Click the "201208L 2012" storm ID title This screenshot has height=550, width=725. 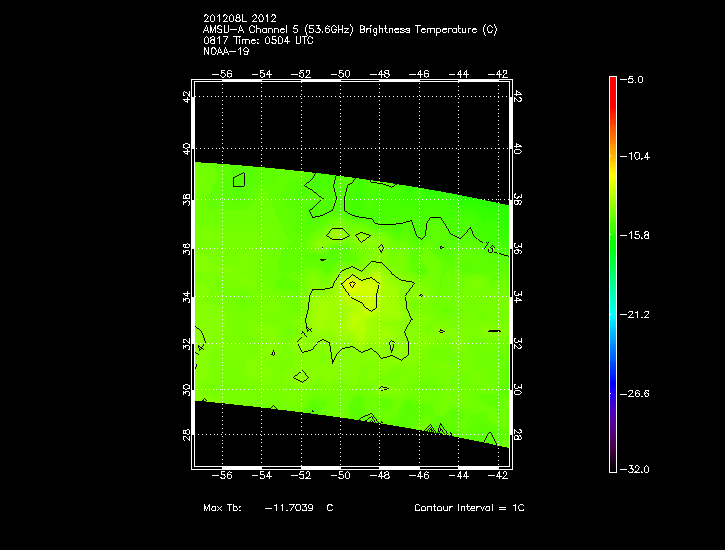click(239, 18)
